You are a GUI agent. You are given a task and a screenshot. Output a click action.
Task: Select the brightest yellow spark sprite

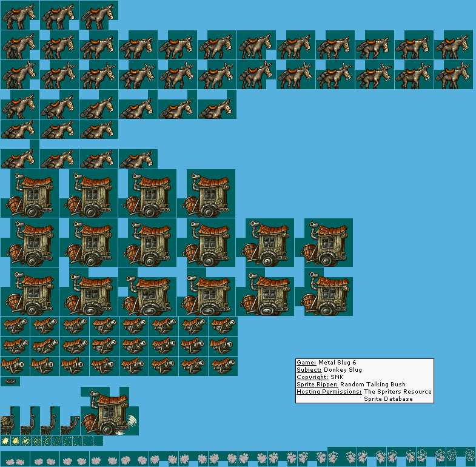pos(5,440)
